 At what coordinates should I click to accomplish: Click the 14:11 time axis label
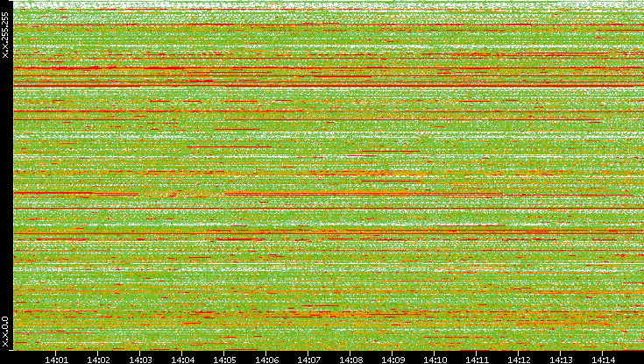477,360
